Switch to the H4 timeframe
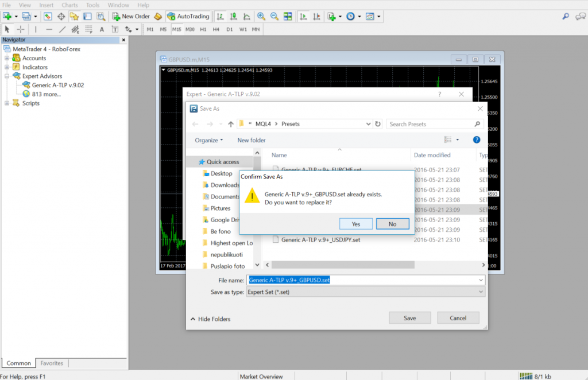The image size is (588, 380). click(216, 29)
